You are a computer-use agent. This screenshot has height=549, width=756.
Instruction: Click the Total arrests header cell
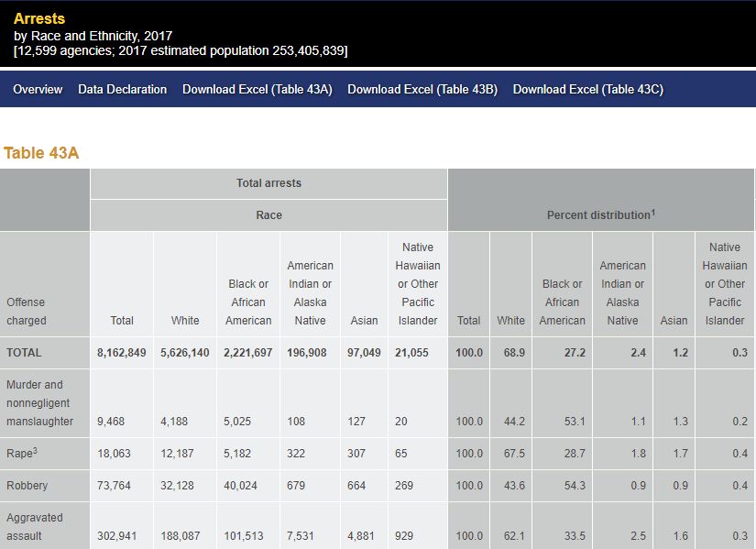(268, 183)
